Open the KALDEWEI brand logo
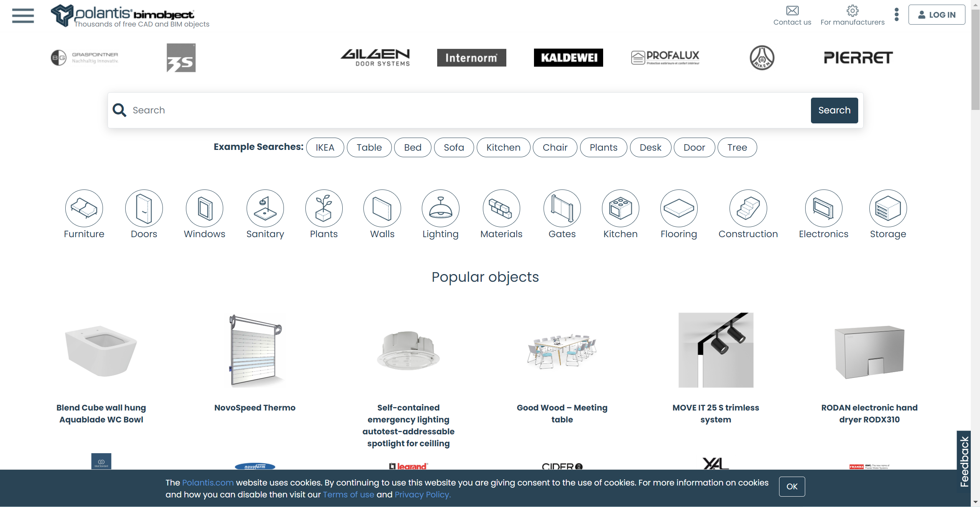 click(569, 58)
